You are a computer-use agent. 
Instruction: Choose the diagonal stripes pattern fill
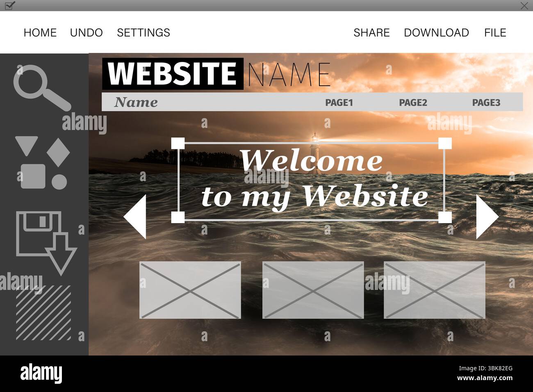pos(43,312)
